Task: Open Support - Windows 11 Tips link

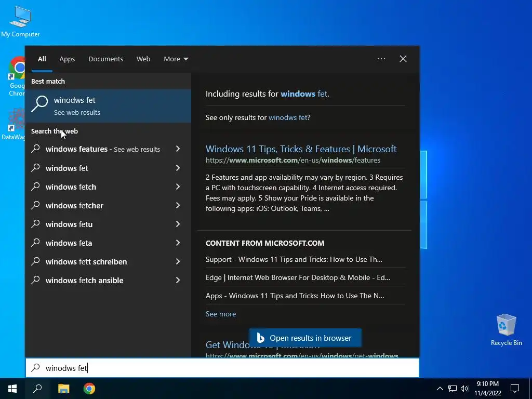Action: (294, 259)
